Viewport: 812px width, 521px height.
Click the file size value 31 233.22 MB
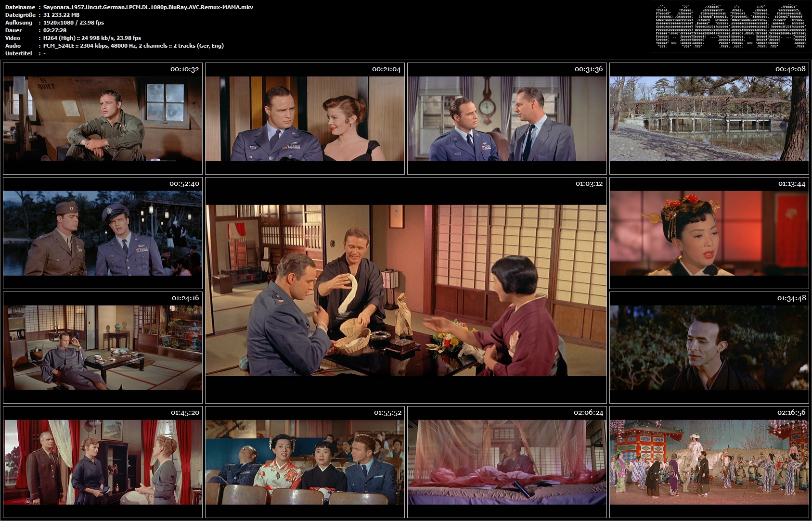(62, 15)
